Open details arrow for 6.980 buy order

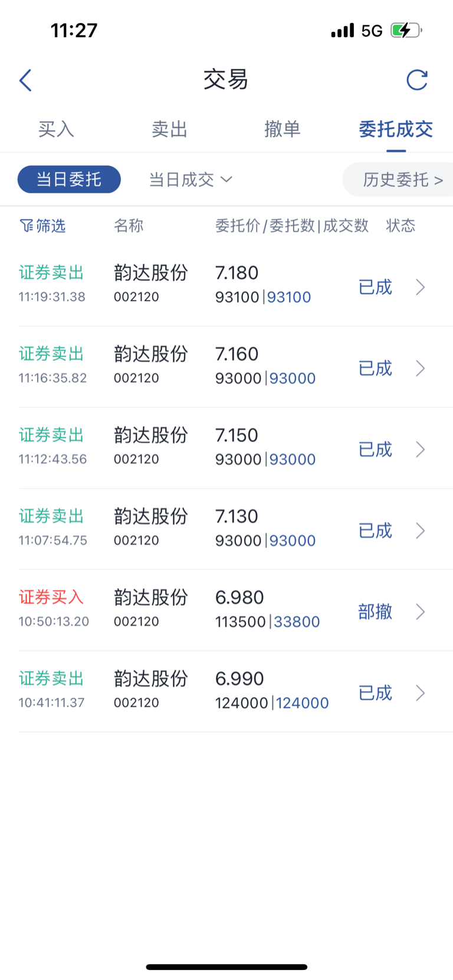click(420, 612)
